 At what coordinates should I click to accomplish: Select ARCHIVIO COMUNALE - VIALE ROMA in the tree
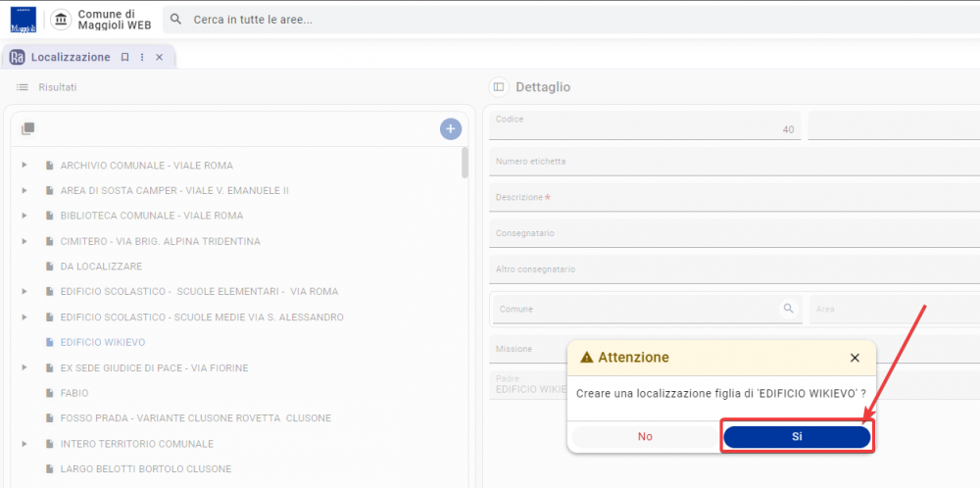[x=147, y=166]
